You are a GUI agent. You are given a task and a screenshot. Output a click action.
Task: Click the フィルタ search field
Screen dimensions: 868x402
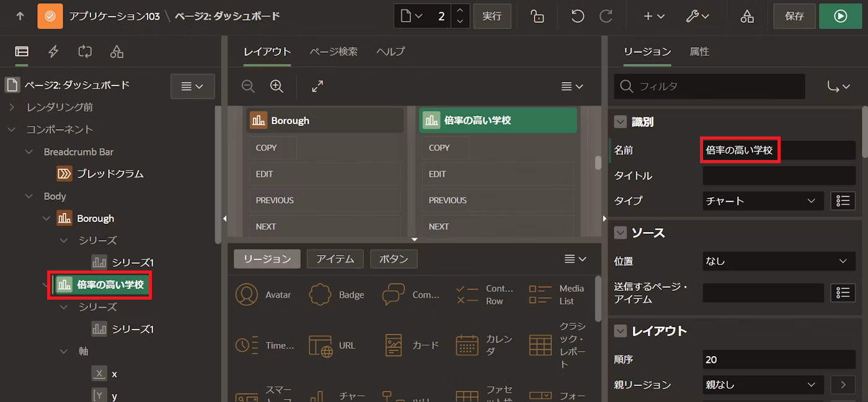[710, 87]
